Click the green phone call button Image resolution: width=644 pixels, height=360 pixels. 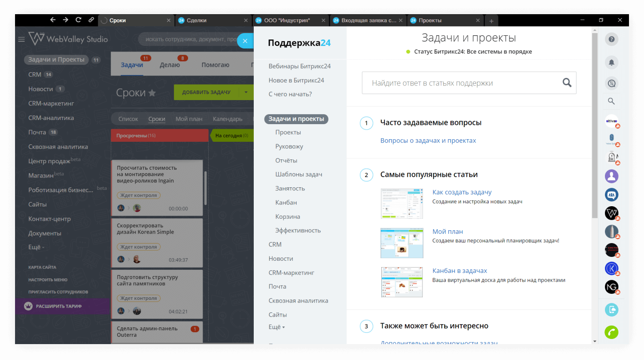click(x=611, y=332)
